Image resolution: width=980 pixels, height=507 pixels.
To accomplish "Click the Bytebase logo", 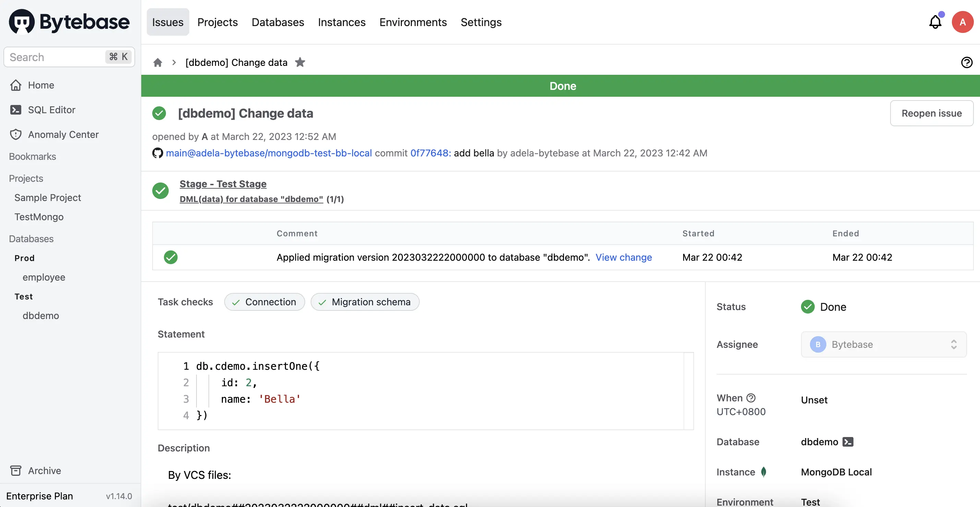I will pos(69,22).
